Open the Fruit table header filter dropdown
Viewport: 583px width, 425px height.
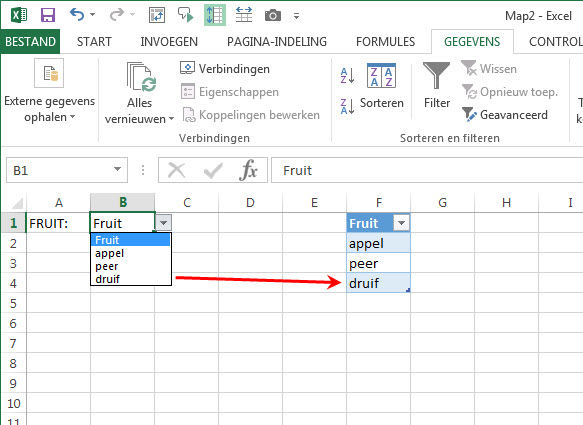coord(401,223)
